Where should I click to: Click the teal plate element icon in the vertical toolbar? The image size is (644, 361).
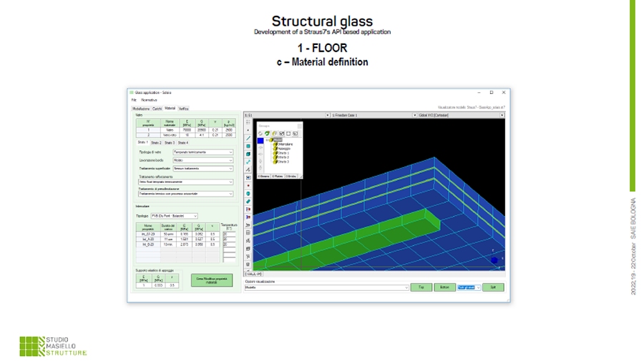pyautogui.click(x=248, y=146)
